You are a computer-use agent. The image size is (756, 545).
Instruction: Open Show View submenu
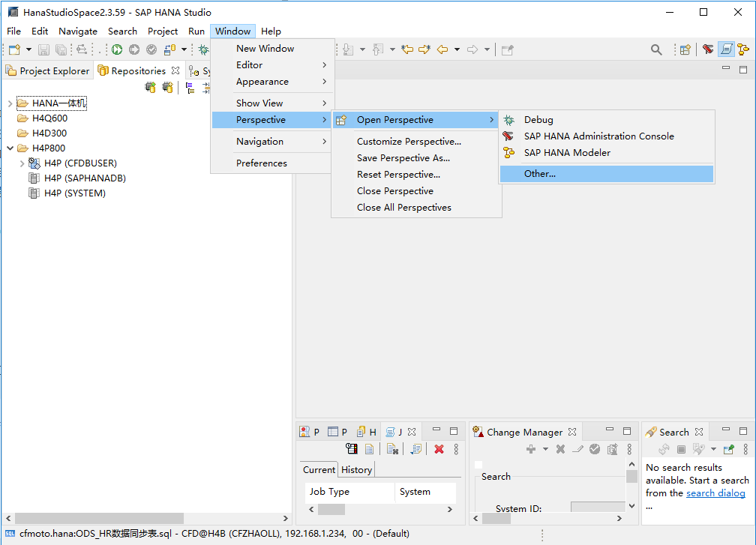(271, 103)
